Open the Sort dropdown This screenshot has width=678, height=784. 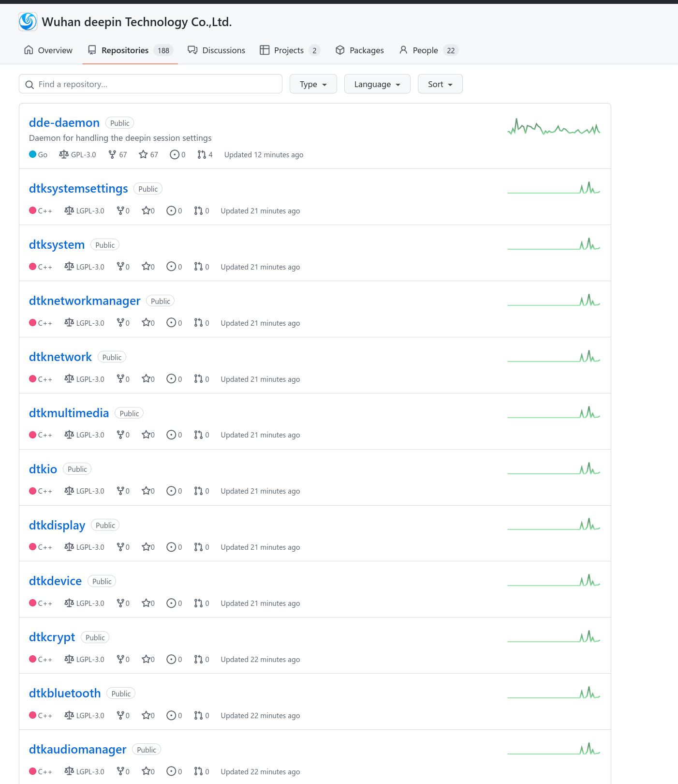pos(440,84)
